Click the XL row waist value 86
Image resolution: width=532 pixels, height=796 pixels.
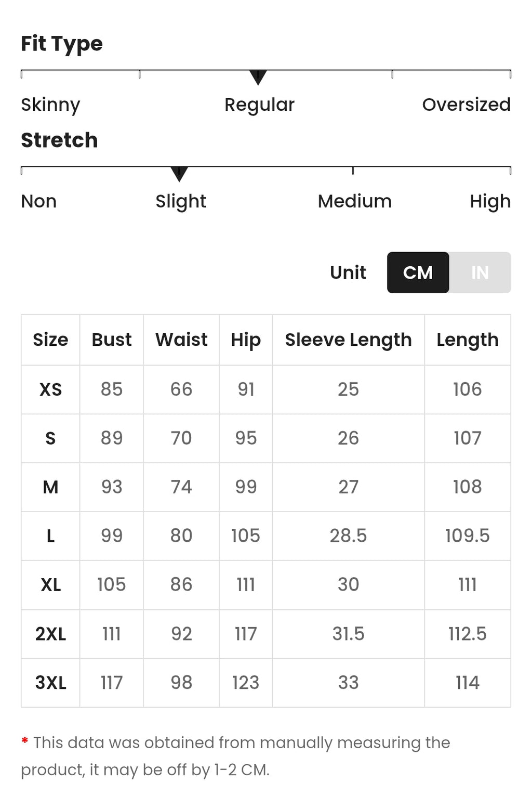[181, 584]
